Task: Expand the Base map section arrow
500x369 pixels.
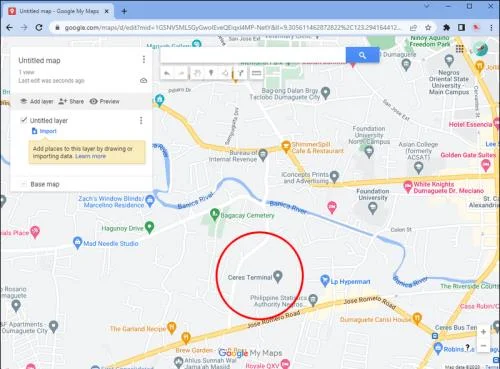Action: click(23, 184)
